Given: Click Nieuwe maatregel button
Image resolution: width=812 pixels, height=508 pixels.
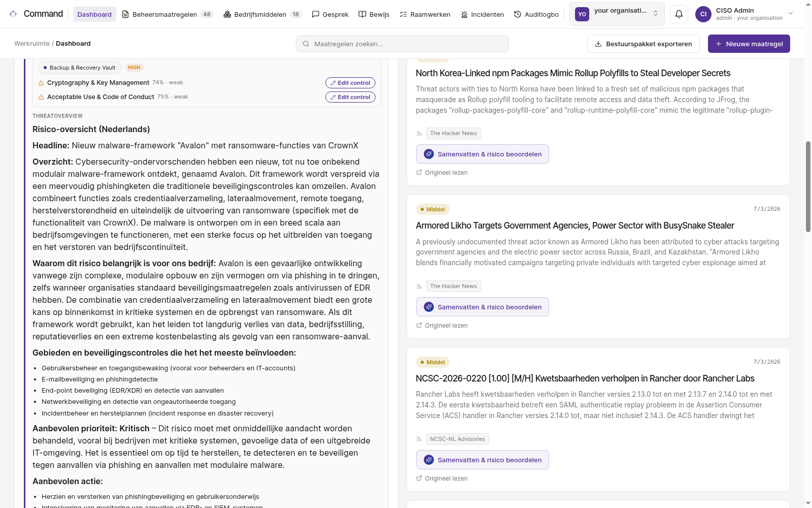Looking at the screenshot, I should [749, 44].
